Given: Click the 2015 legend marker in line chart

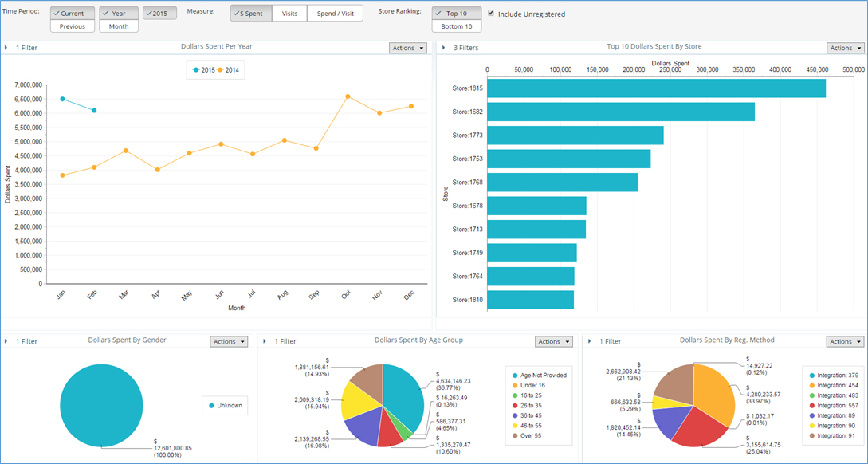Looking at the screenshot, I should point(196,70).
